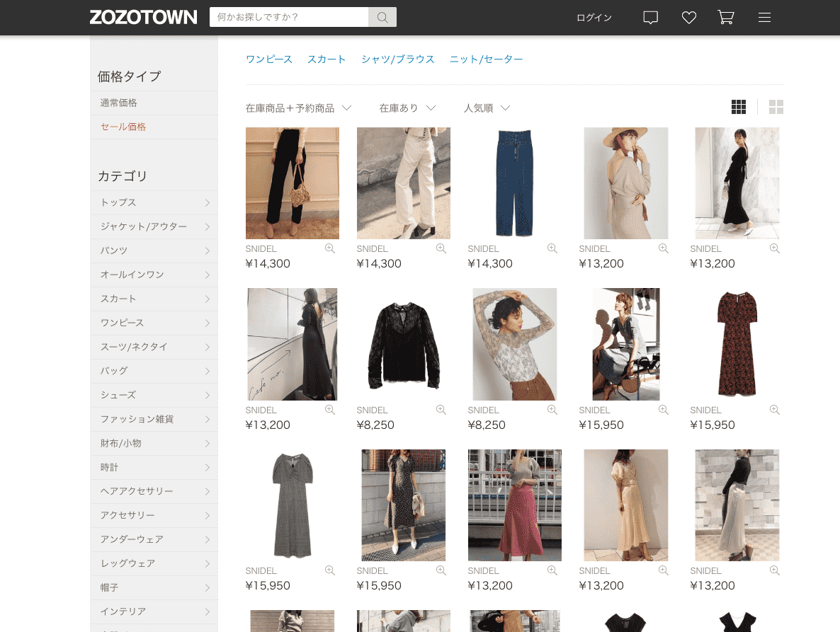Image resolution: width=840 pixels, height=632 pixels.
Task: Open the hamburger menu icon
Action: [764, 18]
